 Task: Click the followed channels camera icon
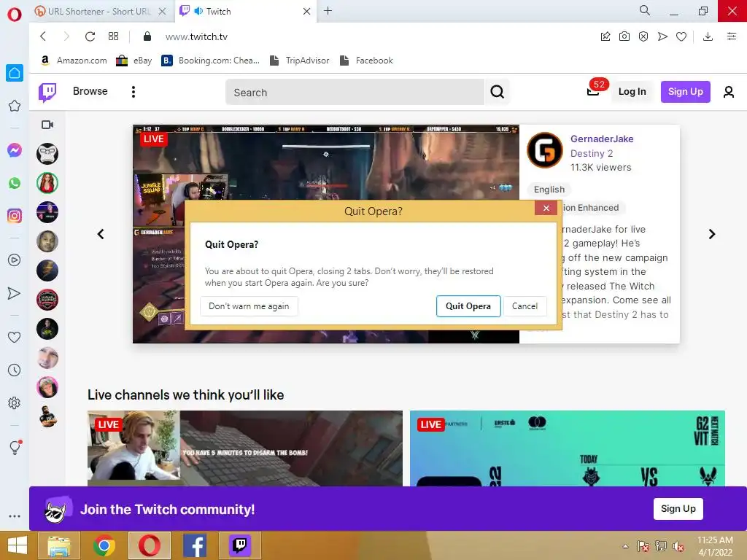coord(47,125)
